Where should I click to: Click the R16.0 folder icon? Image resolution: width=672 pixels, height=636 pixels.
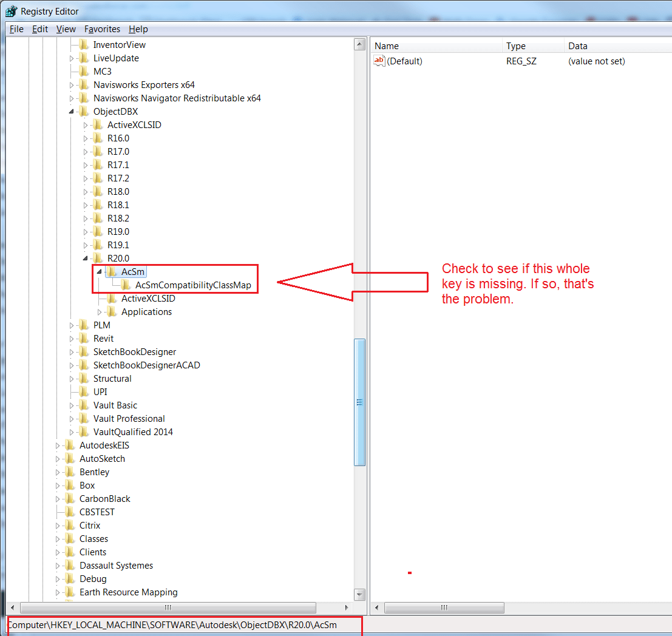[x=98, y=138]
